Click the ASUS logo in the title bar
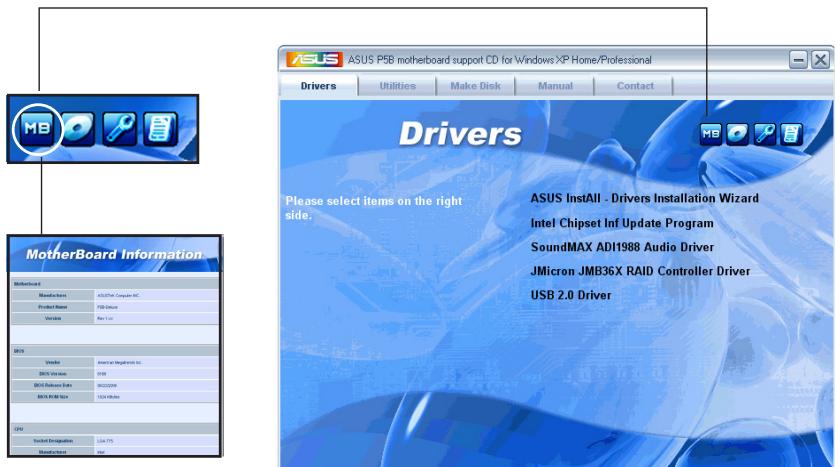This screenshot has width=835, height=467. tap(314, 59)
